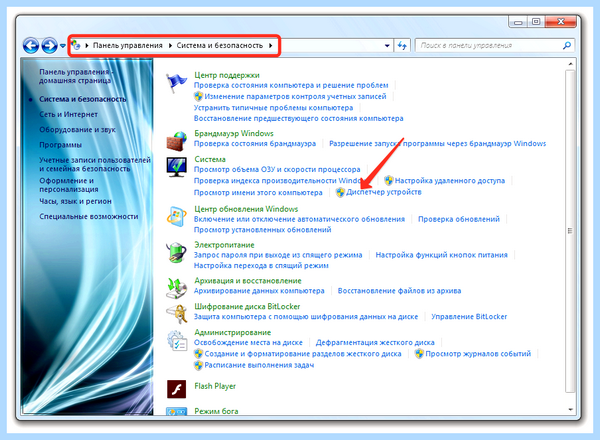Open Настройка удаленного доступа link

tap(450, 181)
